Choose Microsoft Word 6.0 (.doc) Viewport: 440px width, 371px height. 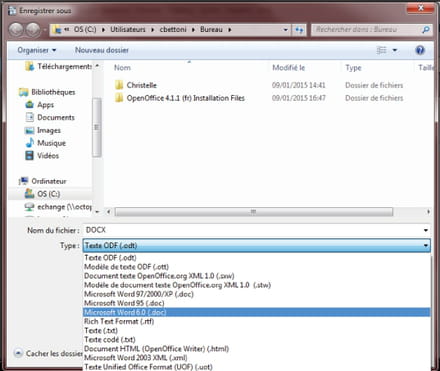256,312
